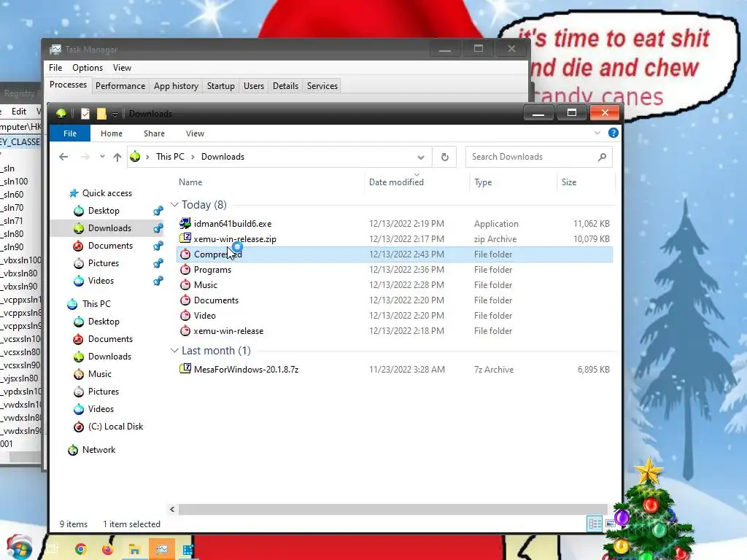Screen dimensions: 747x560
Task: Select idman641build6.exe file icon
Action: tap(185, 223)
